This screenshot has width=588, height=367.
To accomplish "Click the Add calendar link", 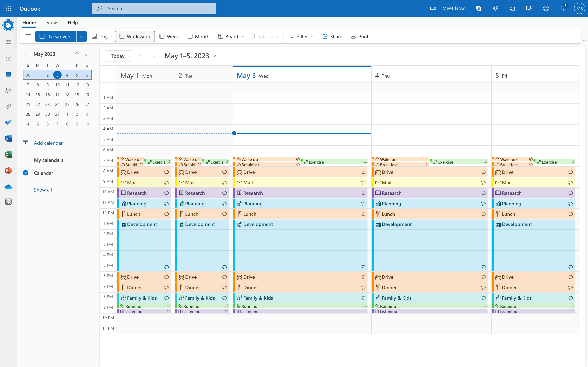I will (48, 143).
